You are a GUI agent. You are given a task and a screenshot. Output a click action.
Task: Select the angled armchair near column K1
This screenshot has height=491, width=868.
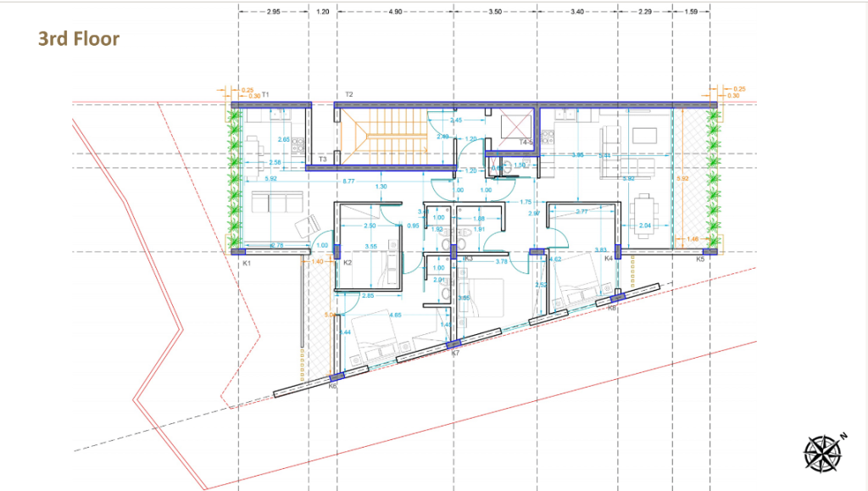coord(304,227)
